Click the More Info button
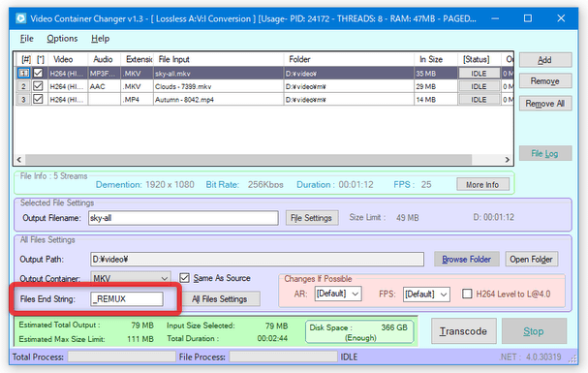 pyautogui.click(x=482, y=184)
